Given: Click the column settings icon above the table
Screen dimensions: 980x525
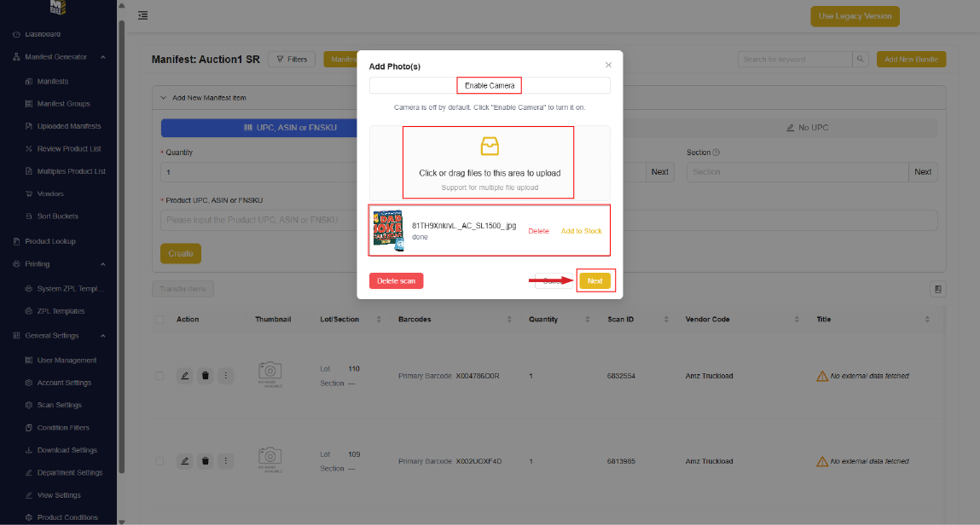Looking at the screenshot, I should (x=937, y=290).
